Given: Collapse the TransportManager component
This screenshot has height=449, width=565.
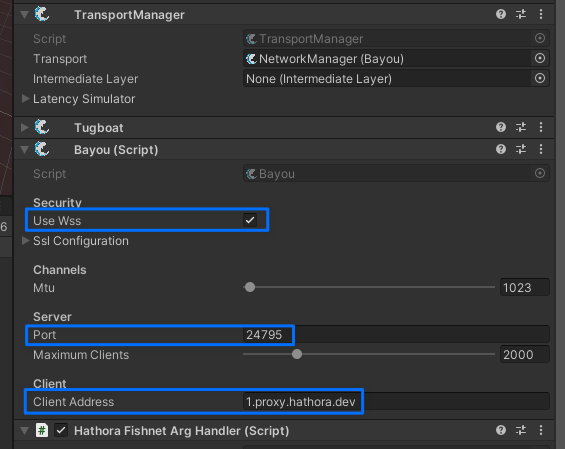Looking at the screenshot, I should [25, 14].
